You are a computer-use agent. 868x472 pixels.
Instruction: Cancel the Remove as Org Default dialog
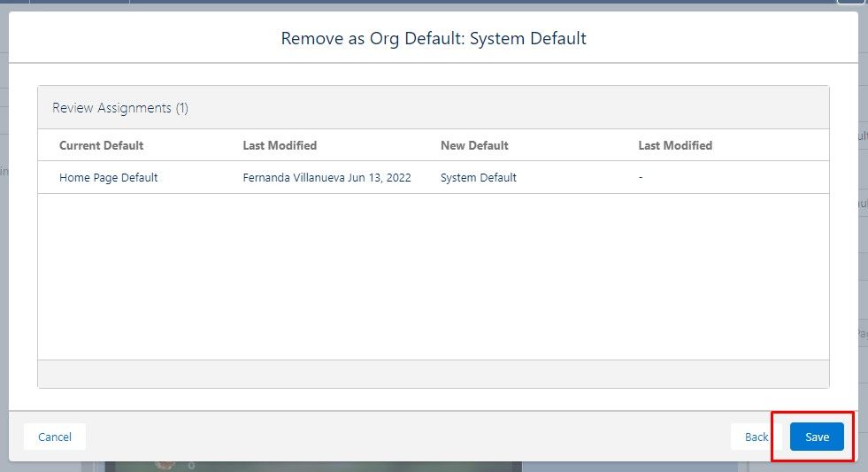coord(55,437)
